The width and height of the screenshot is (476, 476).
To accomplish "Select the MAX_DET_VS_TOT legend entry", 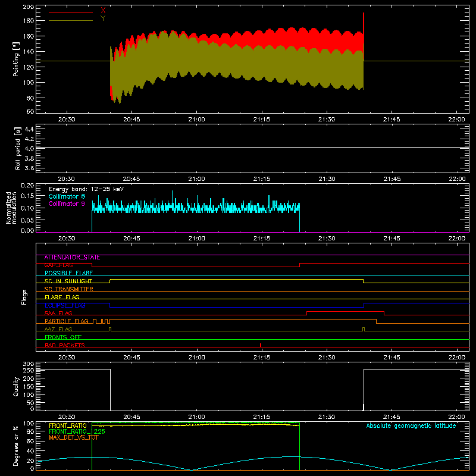I will click(x=74, y=437).
